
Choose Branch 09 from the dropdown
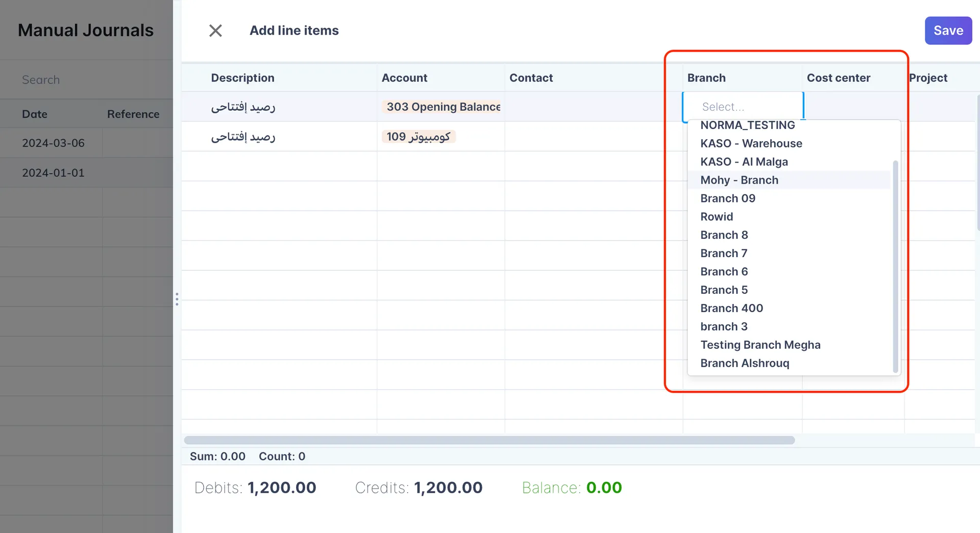point(727,199)
